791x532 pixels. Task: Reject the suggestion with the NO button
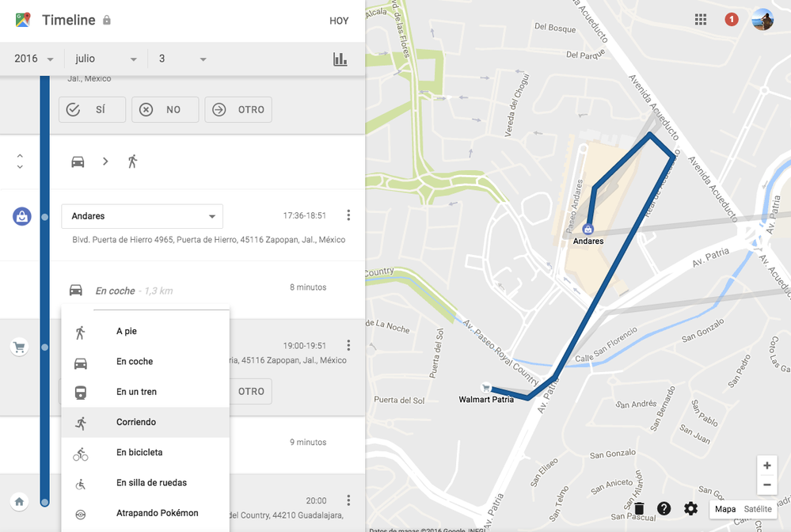pyautogui.click(x=165, y=109)
